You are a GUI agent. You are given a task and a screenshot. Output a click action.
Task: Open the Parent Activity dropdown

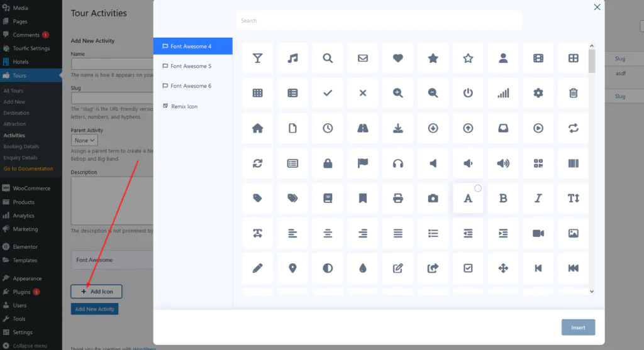[84, 140]
